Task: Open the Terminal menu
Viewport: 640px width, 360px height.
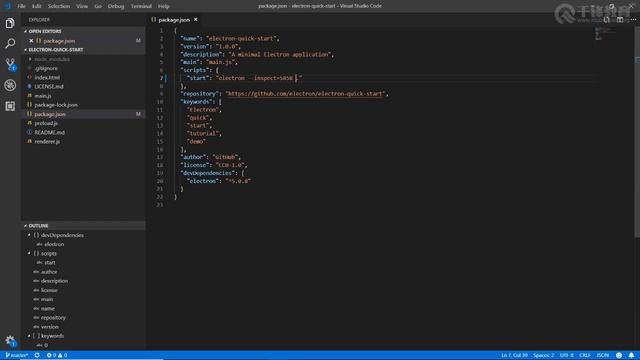Action: tap(141, 6)
